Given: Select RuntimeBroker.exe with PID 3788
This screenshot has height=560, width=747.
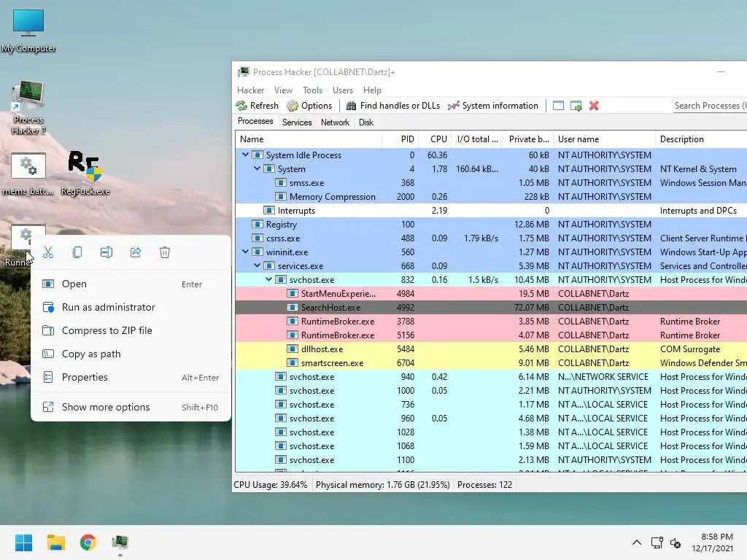Looking at the screenshot, I should (491, 322).
